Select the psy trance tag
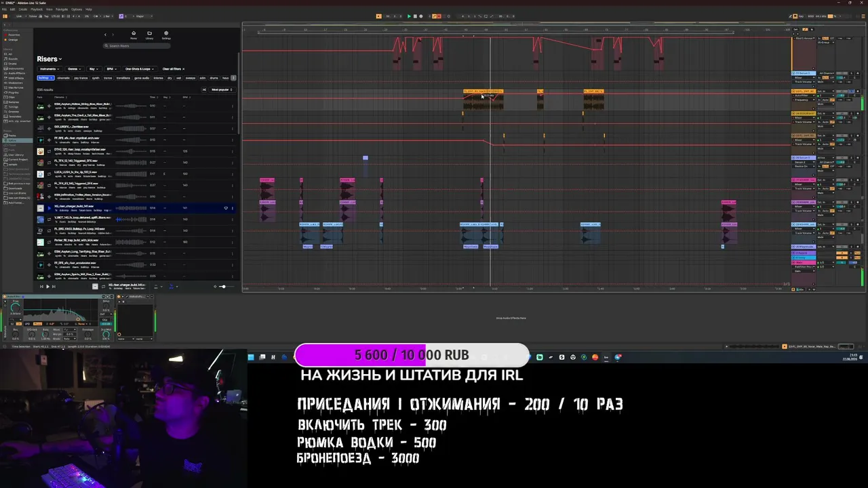The height and width of the screenshot is (488, 868). click(x=81, y=78)
